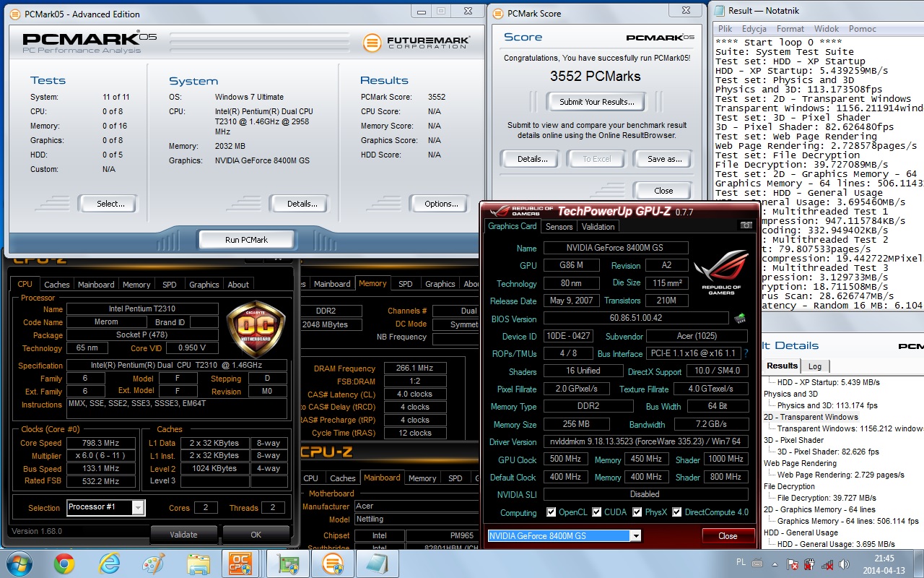Switch to SPD tab in CPU-Z Memory window
924x578 pixels.
406,284
